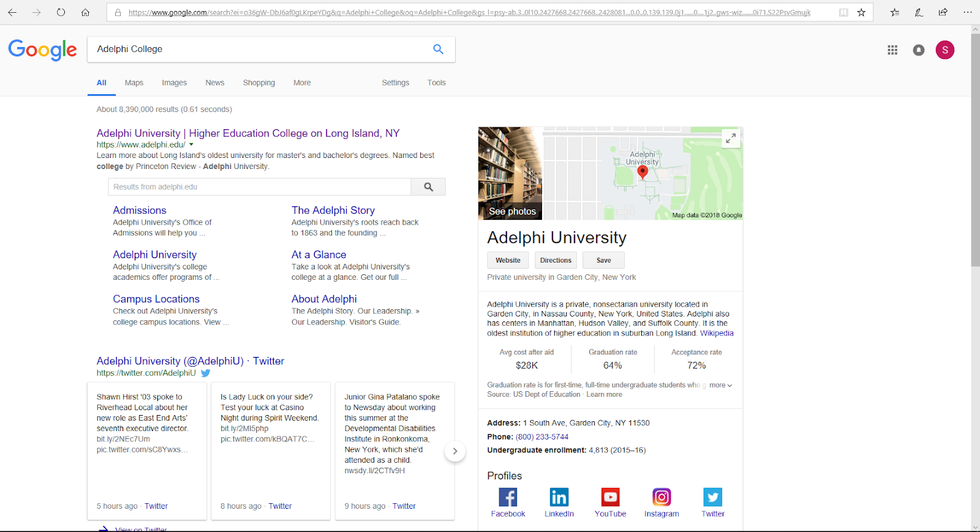
Task: Open Adelphi University @AdelphiU Twitter result
Action: (x=190, y=361)
